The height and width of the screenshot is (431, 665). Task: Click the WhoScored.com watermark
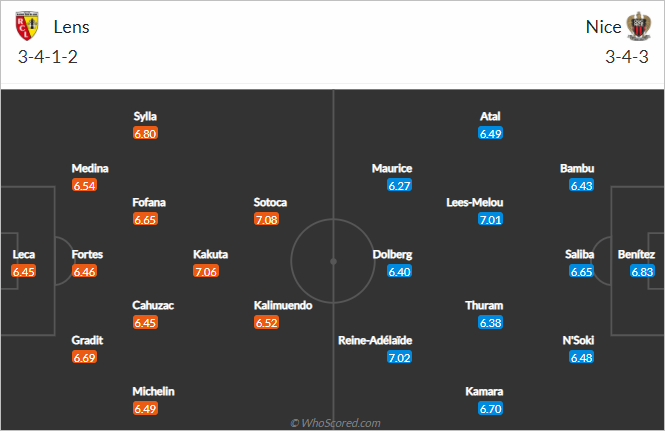(335, 423)
